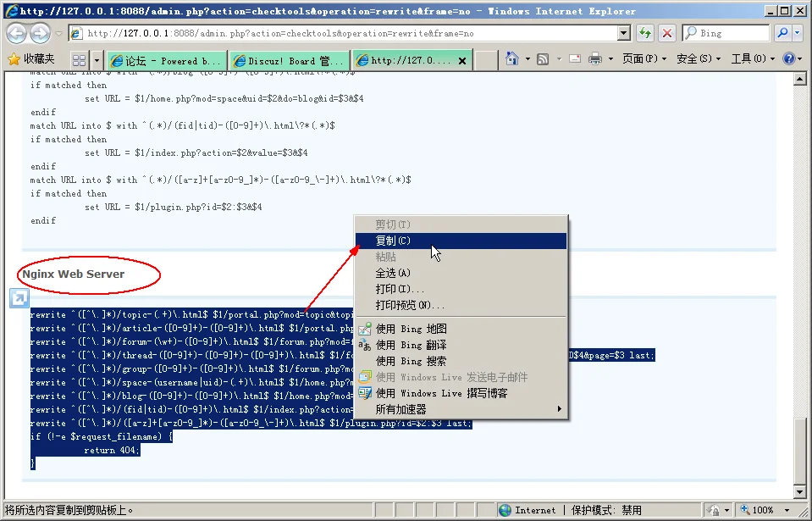Viewport: 812px width, 521px height.
Task: Click the Read Mail envelope icon
Action: pyautogui.click(x=575, y=59)
